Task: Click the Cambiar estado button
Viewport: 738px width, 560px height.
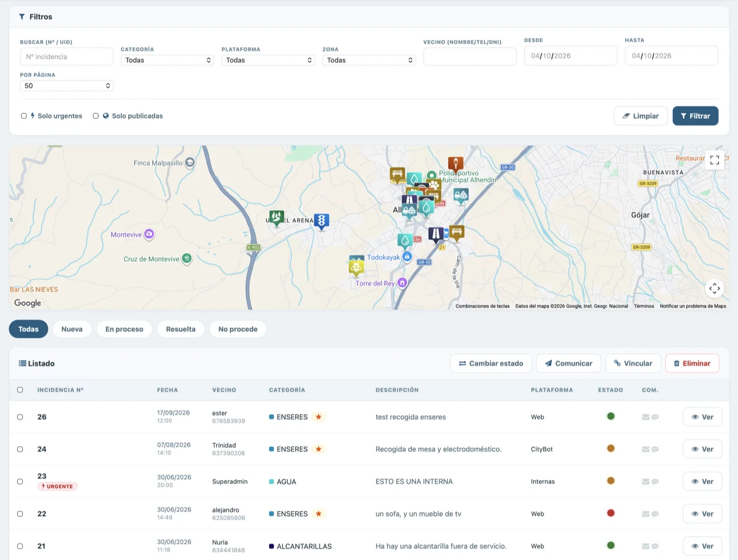Action: pyautogui.click(x=491, y=363)
